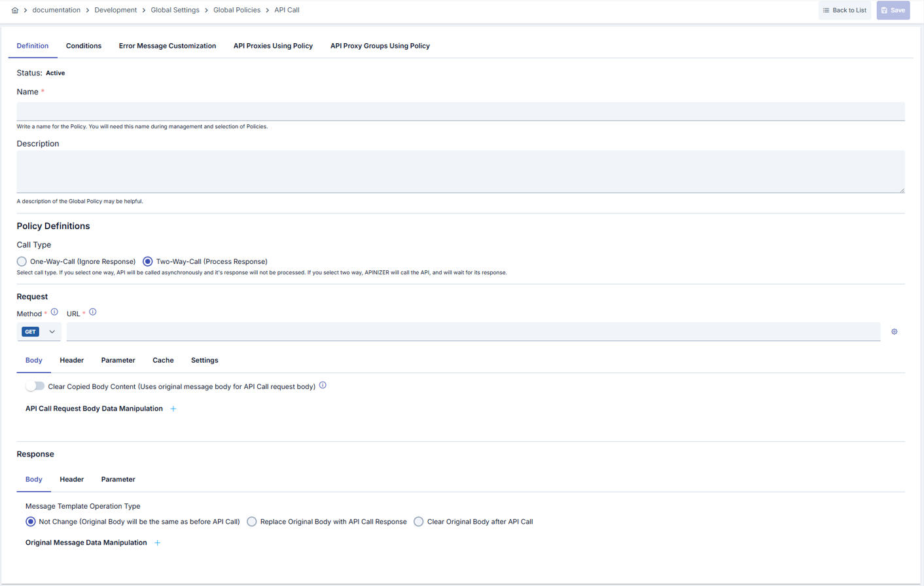Click the Back to List button
This screenshot has width=924, height=586.
click(x=844, y=10)
